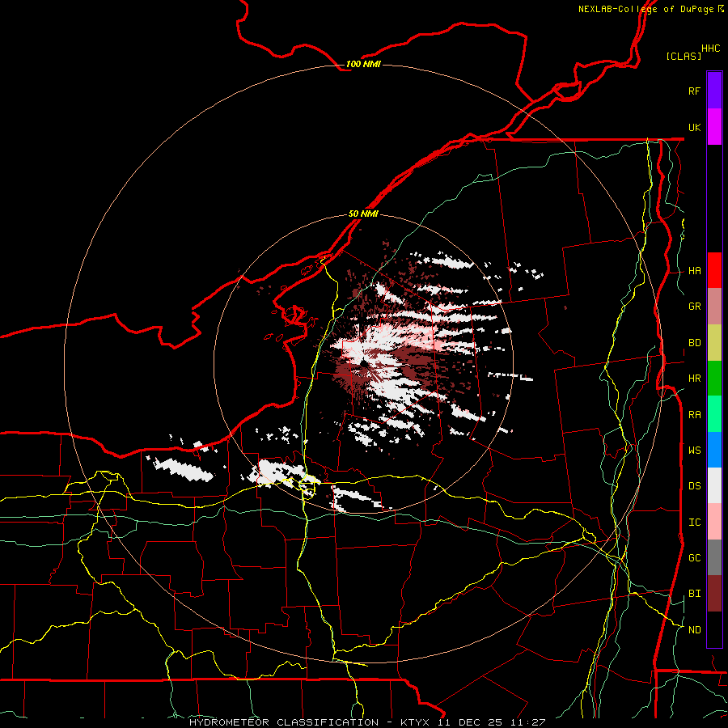Click the HR legend label
The width and height of the screenshot is (728, 728).
click(x=694, y=379)
